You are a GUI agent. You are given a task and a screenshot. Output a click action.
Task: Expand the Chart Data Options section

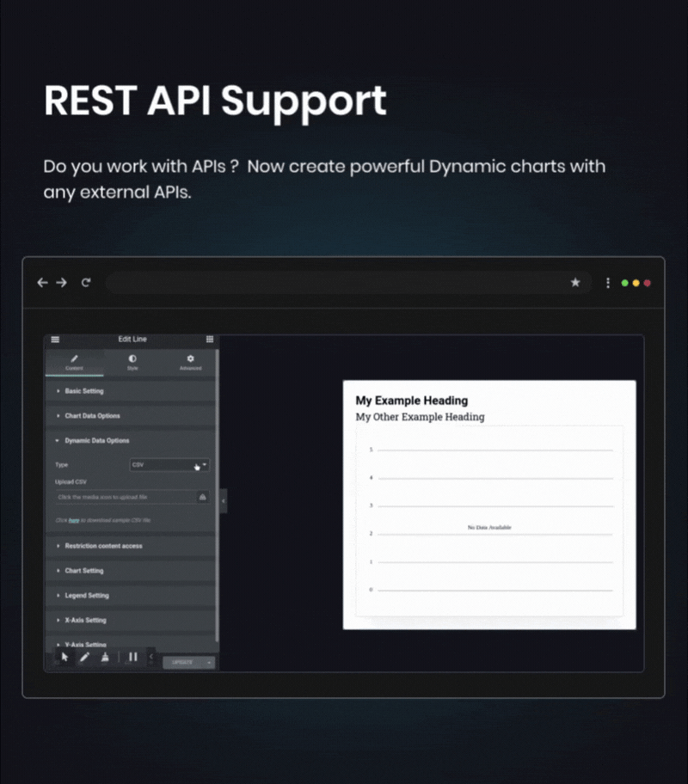tap(131, 416)
